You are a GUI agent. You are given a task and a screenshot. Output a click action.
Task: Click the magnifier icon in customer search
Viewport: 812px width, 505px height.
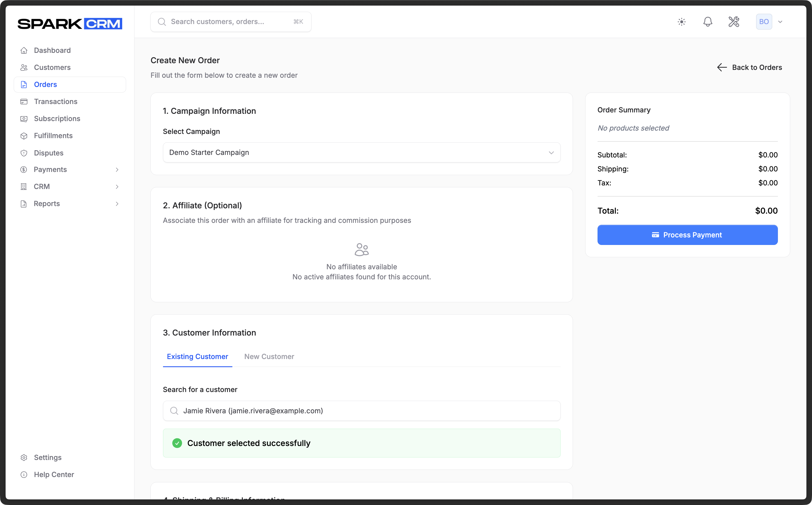pos(174,411)
